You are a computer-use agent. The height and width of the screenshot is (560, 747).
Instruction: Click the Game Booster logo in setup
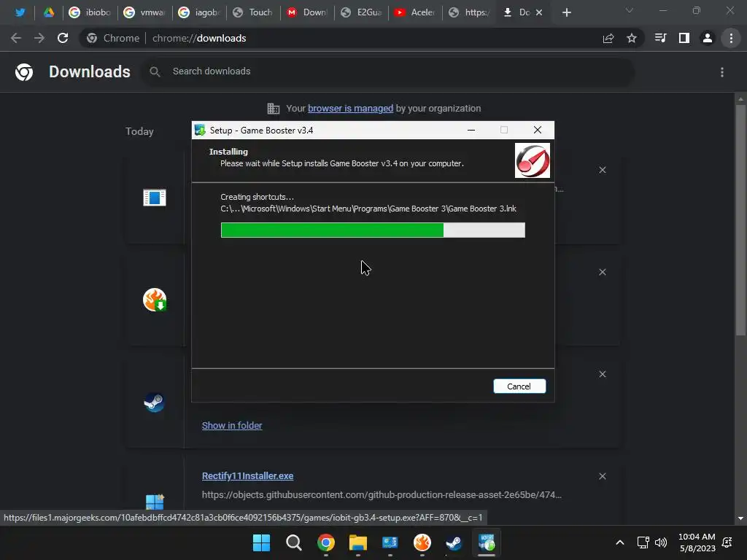pos(532,160)
